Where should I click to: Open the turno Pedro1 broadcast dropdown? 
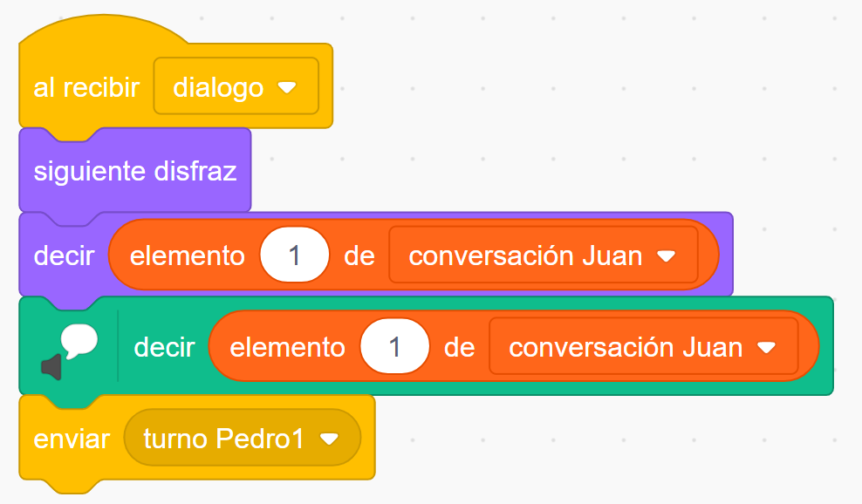tap(243, 438)
